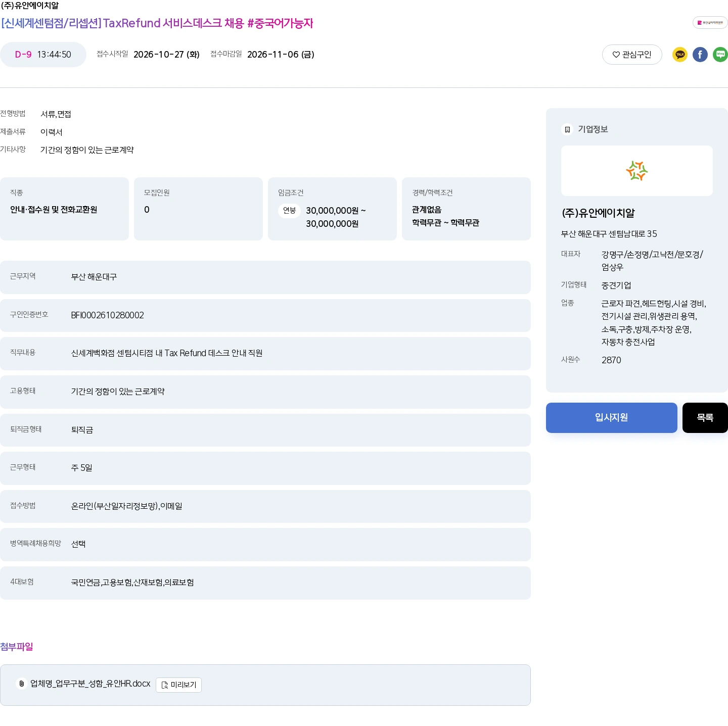Click the 주 5일 work schedule value
728x726 pixels.
point(81,468)
